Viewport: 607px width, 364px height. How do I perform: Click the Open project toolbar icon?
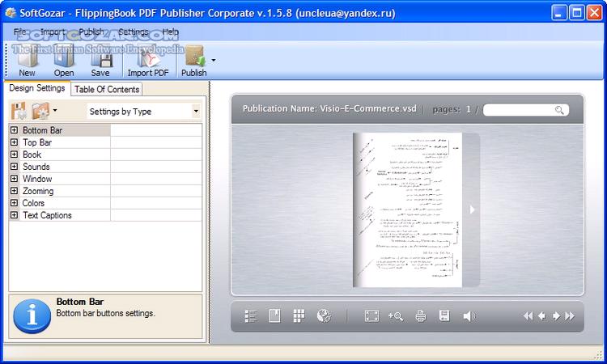[x=63, y=62]
